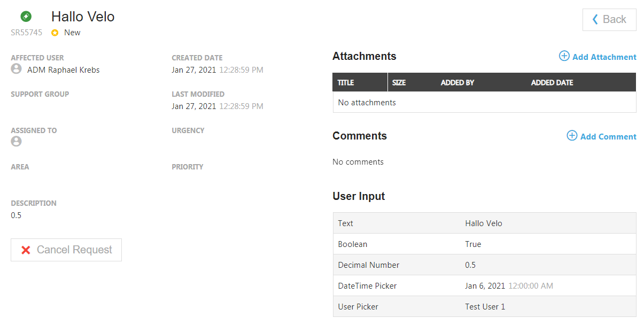Image resolution: width=644 pixels, height=325 pixels.
Task: Go back using the Back button
Action: (609, 20)
